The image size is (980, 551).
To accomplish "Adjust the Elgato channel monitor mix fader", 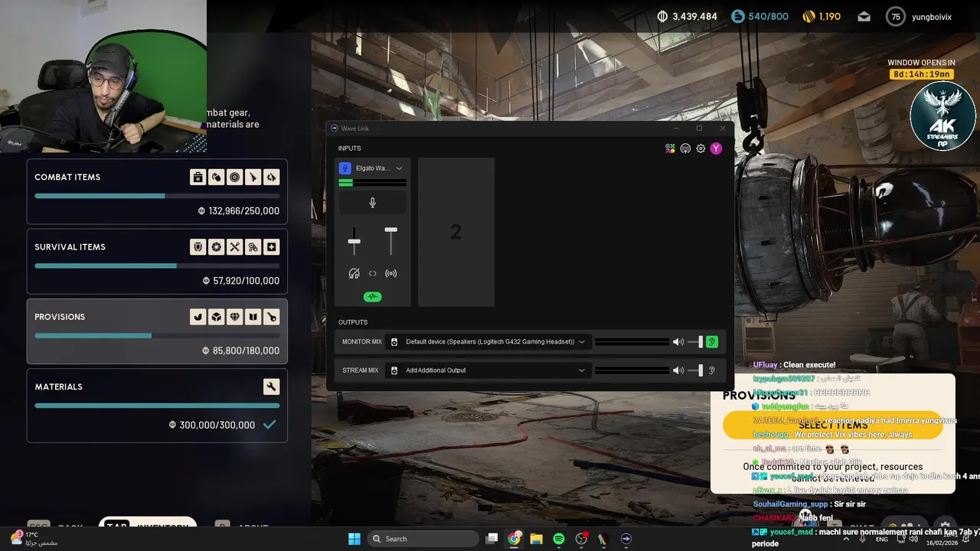I will click(x=354, y=242).
